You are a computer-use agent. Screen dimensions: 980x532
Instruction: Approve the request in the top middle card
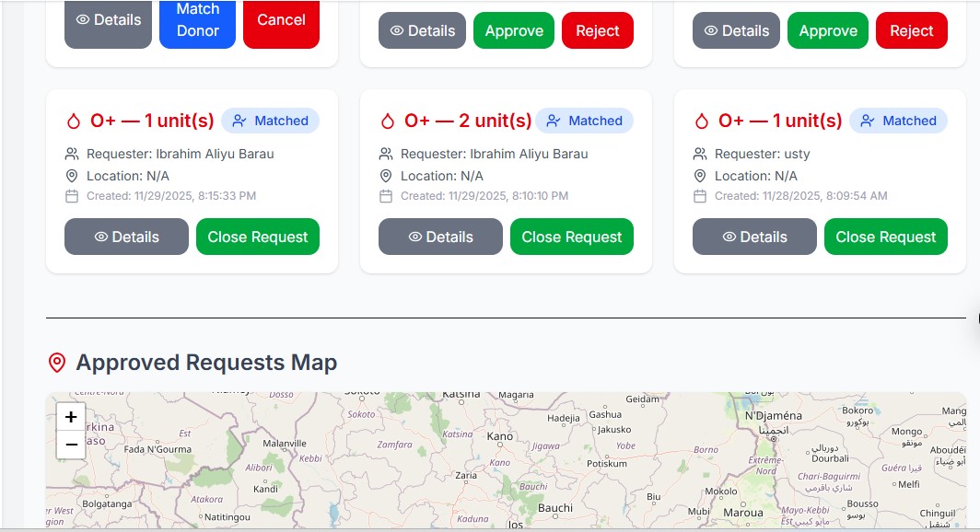[514, 30]
